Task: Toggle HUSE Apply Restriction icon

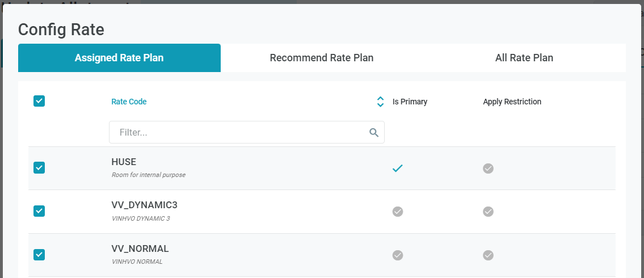Action: (x=488, y=168)
